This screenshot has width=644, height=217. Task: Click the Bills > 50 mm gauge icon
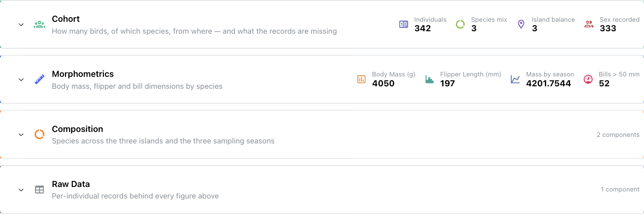(x=588, y=79)
